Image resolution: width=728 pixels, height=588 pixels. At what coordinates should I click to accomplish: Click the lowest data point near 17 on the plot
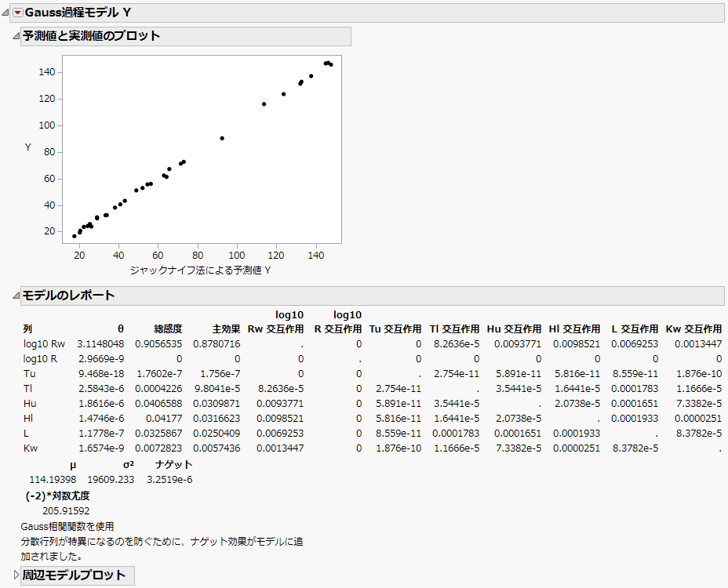pos(75,236)
